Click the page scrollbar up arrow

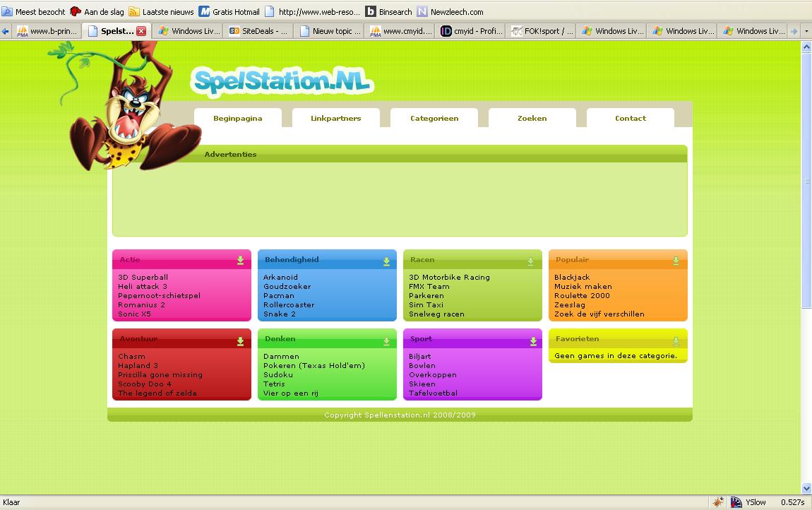point(806,47)
